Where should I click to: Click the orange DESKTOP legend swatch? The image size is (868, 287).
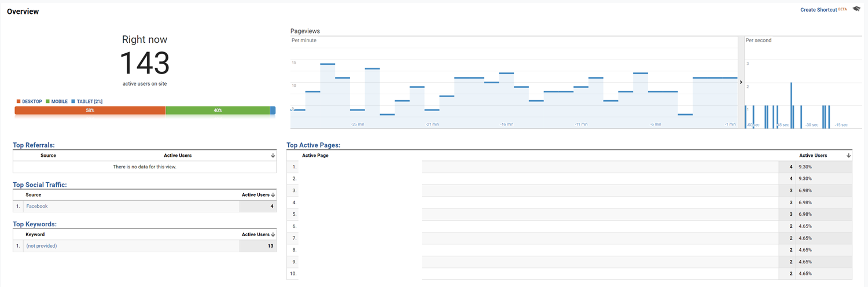[x=19, y=101]
